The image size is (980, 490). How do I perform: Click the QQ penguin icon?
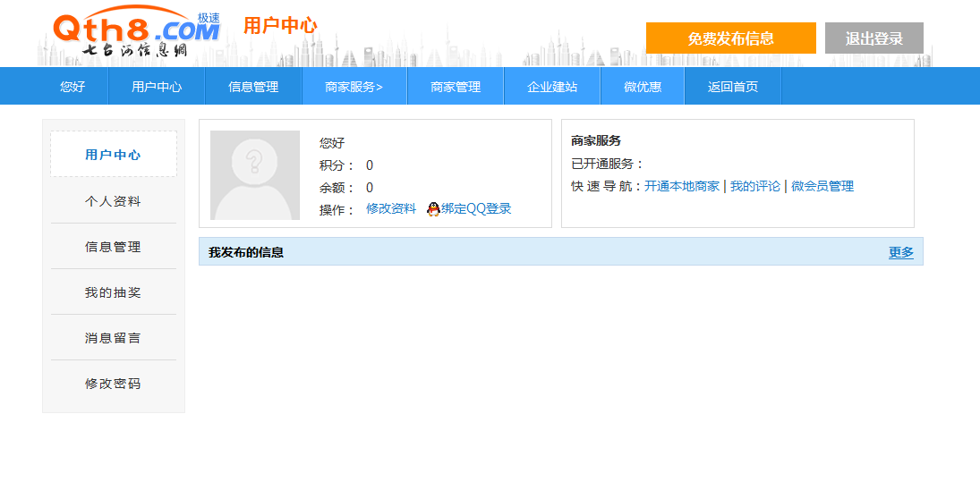click(x=433, y=209)
